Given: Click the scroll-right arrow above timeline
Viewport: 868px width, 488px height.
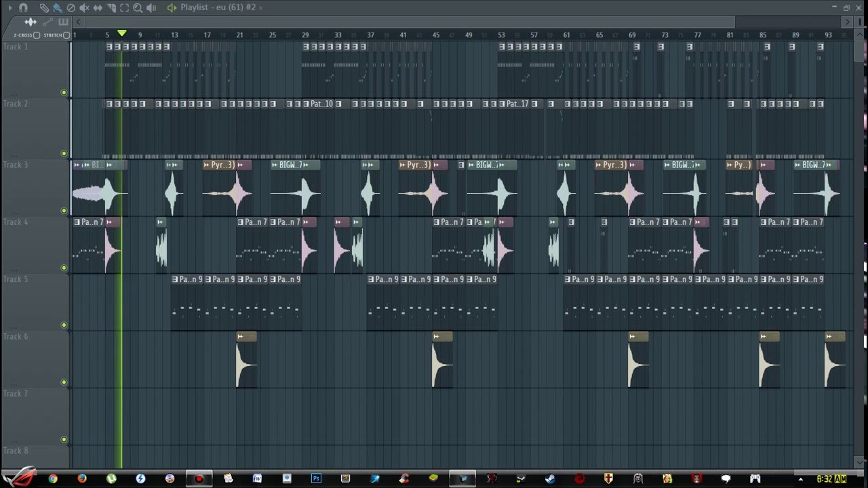Looking at the screenshot, I should tap(847, 22).
